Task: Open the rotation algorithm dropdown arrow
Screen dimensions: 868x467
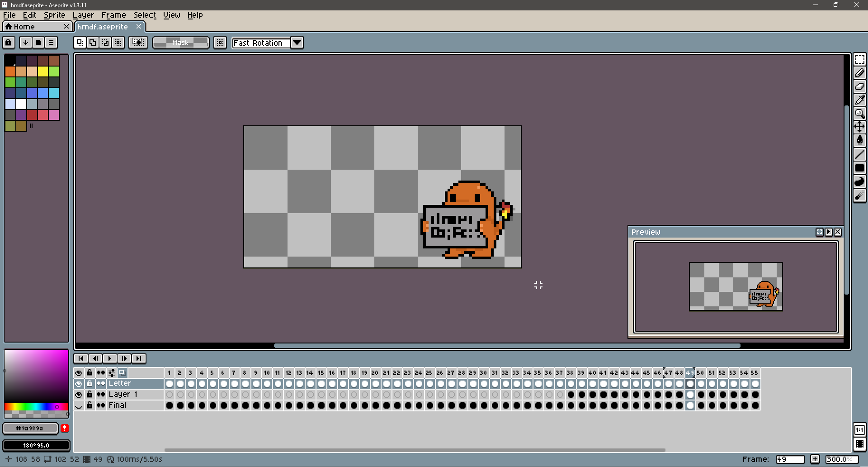Action: click(x=297, y=43)
